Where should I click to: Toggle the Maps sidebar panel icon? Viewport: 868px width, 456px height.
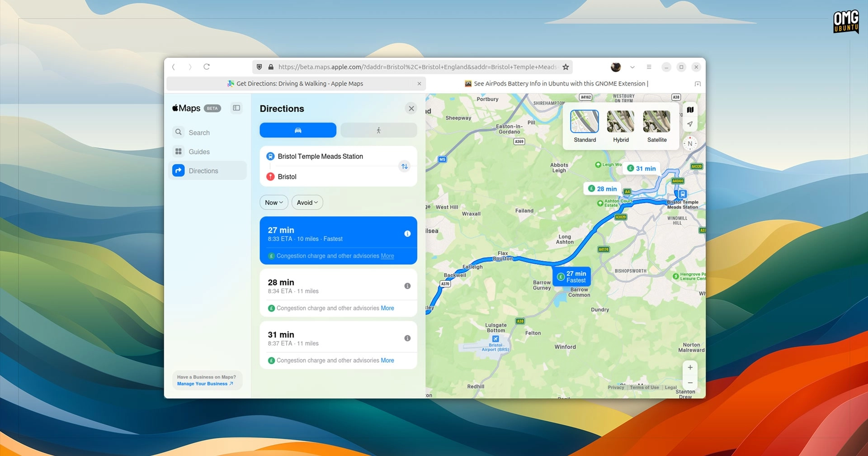tap(236, 108)
